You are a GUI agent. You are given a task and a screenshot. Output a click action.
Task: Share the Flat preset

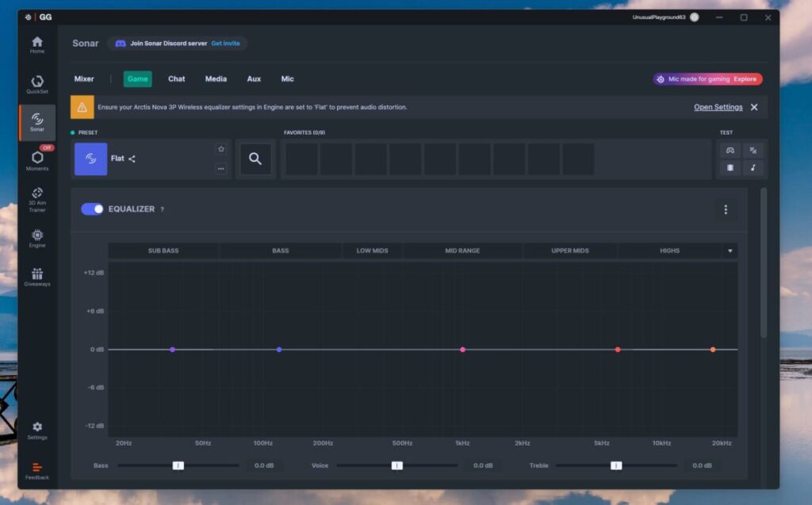(x=132, y=159)
